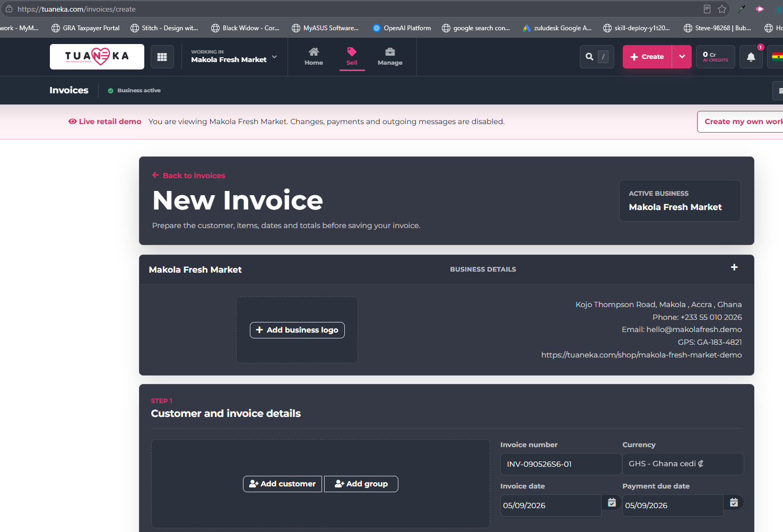Toggle reader view icon in address bar
Screen dimensions: 783x532
pos(707,9)
